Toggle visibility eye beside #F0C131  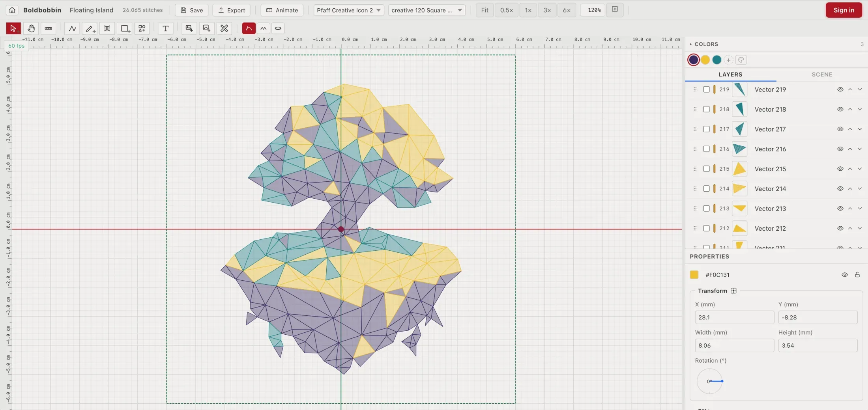coord(845,275)
